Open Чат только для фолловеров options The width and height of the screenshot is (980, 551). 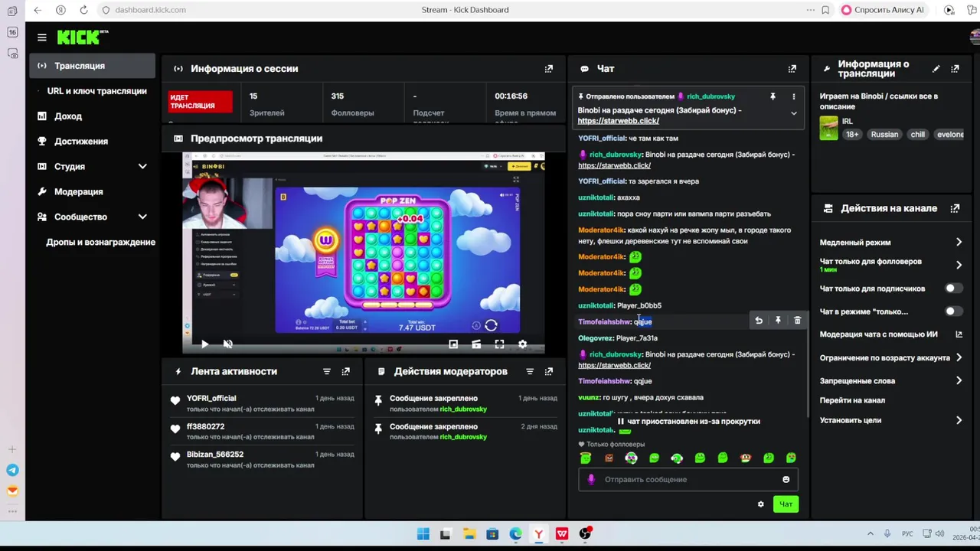(891, 265)
